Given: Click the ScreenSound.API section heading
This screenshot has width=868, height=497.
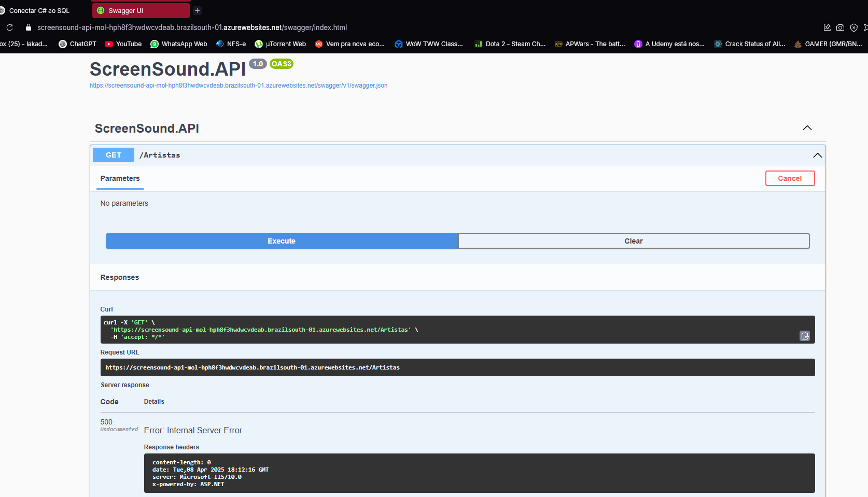Looking at the screenshot, I should [x=147, y=128].
